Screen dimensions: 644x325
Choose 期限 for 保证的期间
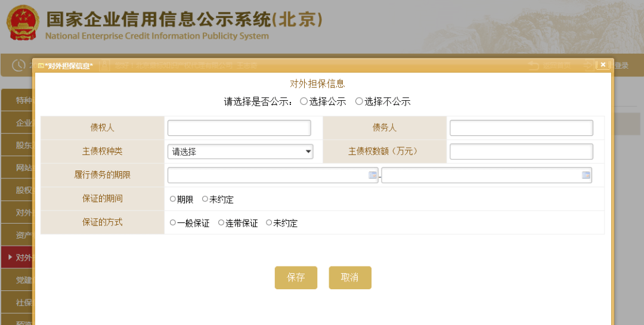[x=173, y=199]
